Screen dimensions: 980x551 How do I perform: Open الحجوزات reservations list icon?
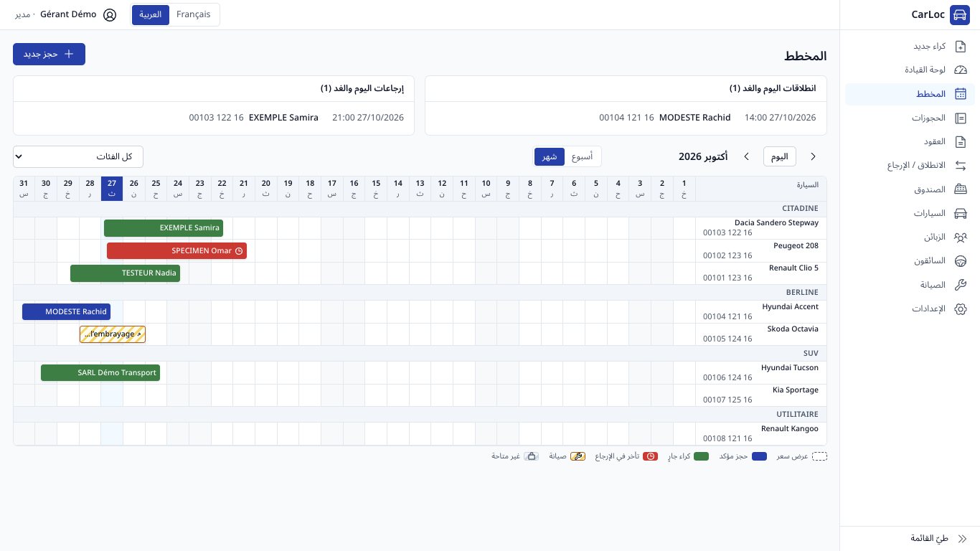click(961, 118)
